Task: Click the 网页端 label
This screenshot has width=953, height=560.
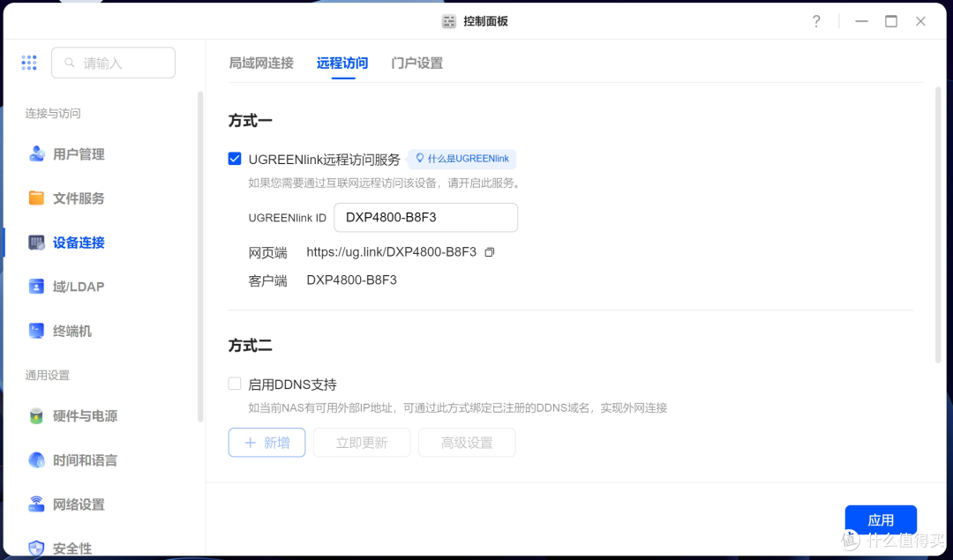Action: pos(267,252)
